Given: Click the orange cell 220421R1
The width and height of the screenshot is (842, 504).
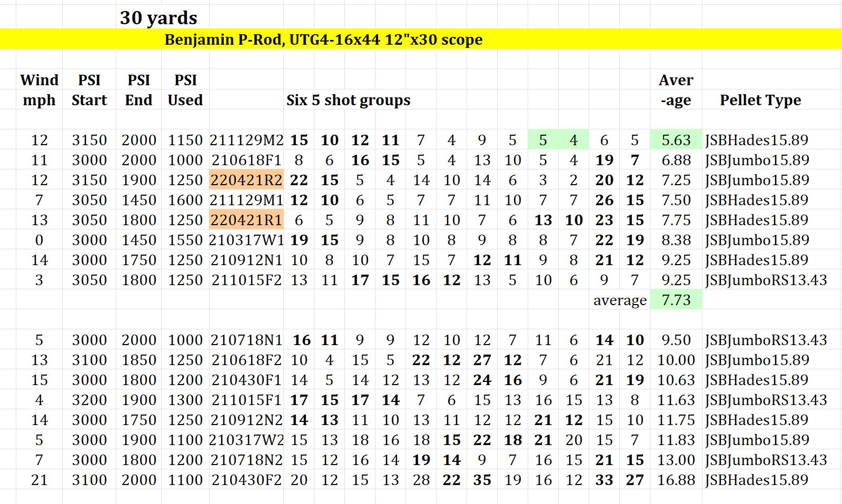Looking at the screenshot, I should [x=246, y=220].
